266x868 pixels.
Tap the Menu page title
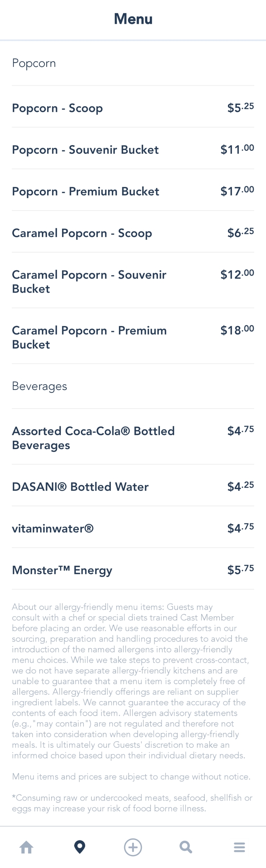pos(133,19)
